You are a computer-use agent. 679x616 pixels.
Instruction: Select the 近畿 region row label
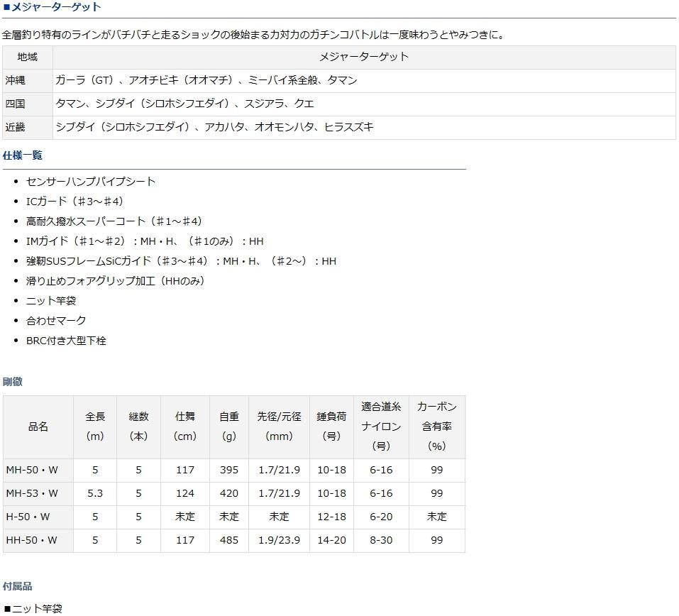(x=16, y=127)
